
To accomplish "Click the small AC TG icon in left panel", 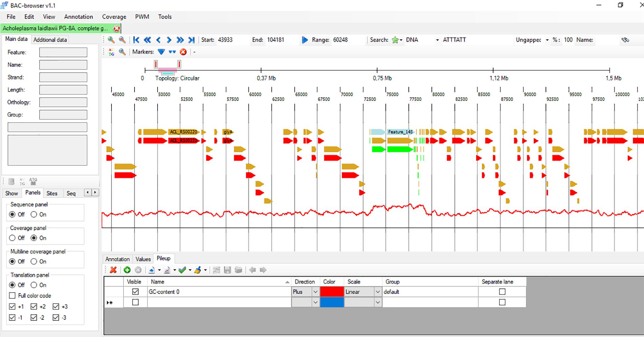I will tap(22, 182).
